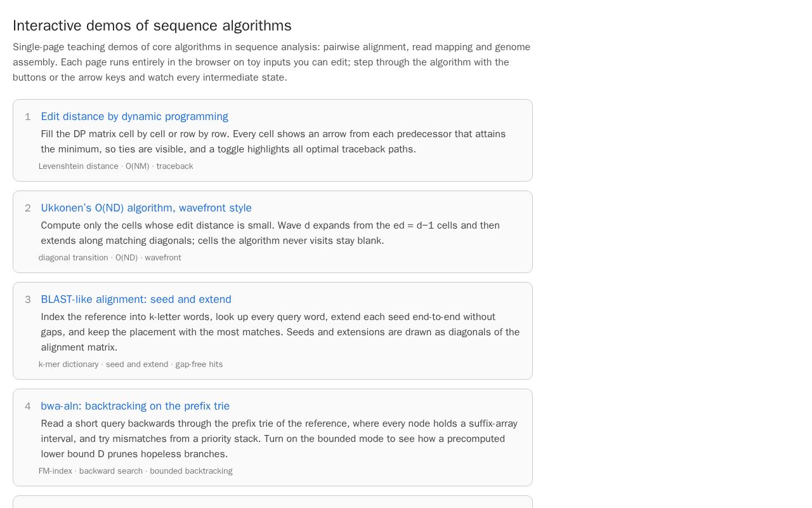Image resolution: width=812 pixels, height=508 pixels.
Task: Open bwa-aln backtracking on prefix trie link
Action: pyautogui.click(x=135, y=406)
